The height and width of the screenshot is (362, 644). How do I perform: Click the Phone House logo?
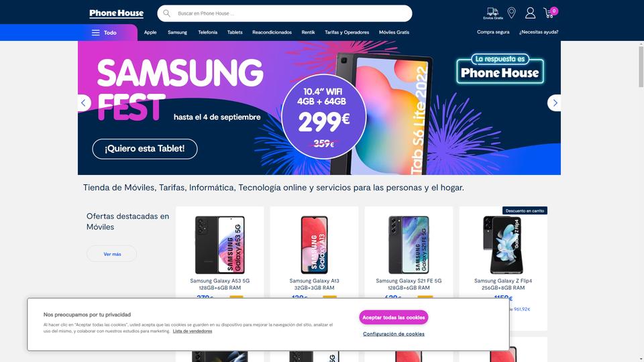117,13
